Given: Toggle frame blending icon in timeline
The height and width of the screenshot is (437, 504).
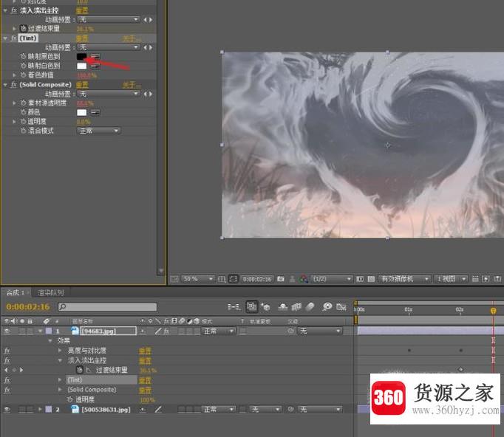Looking at the screenshot, I should [x=296, y=307].
